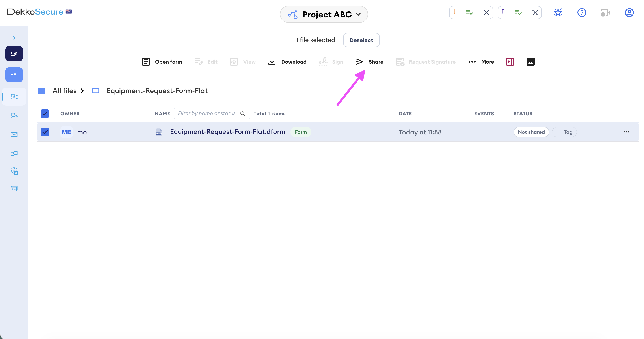Open the mail sidebar section
This screenshot has width=644, height=339.
point(14,134)
